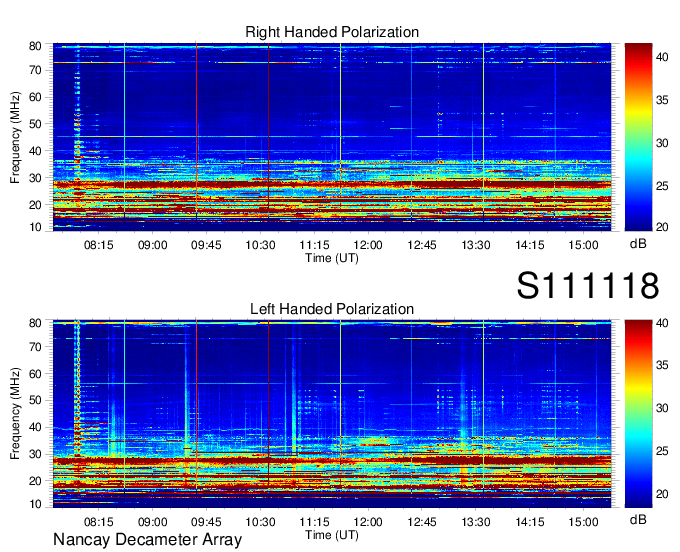Click the "20" label on the lower color bar scale
Screen dimensions: 680x552
662,494
